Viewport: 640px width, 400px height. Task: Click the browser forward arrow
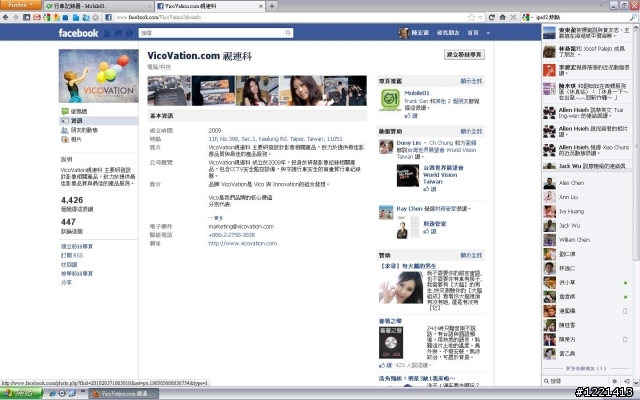pos(16,17)
